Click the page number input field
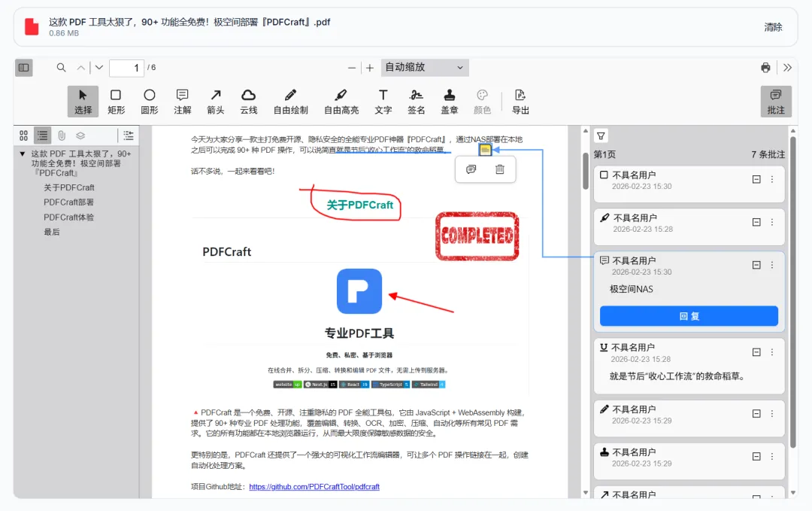Screen dimensions: 812x511 pos(126,68)
